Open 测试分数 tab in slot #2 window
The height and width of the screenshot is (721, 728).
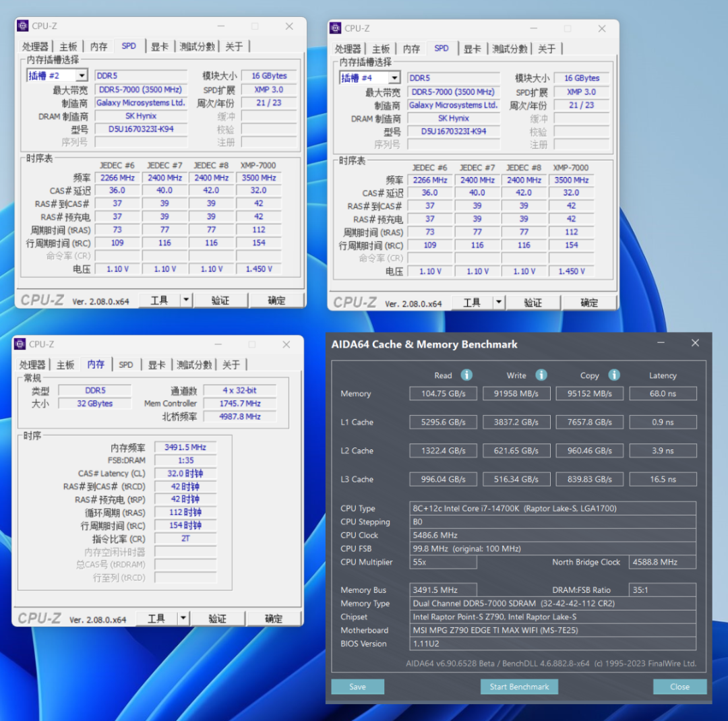198,46
